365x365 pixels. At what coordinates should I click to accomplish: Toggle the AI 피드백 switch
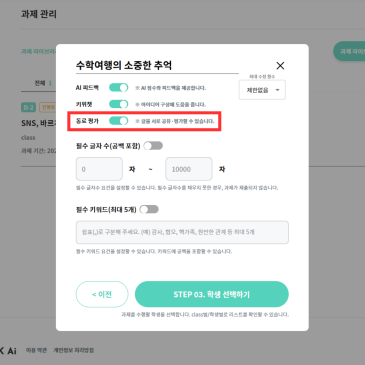click(x=119, y=88)
